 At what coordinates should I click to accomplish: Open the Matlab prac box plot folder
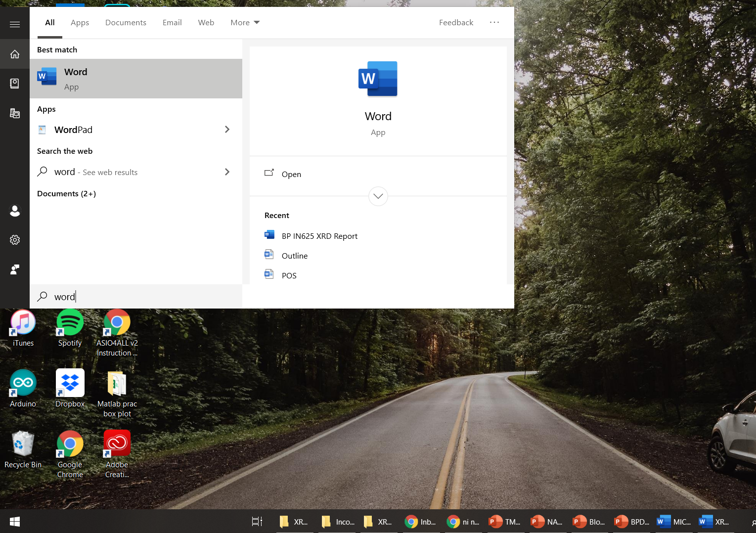[x=117, y=394]
